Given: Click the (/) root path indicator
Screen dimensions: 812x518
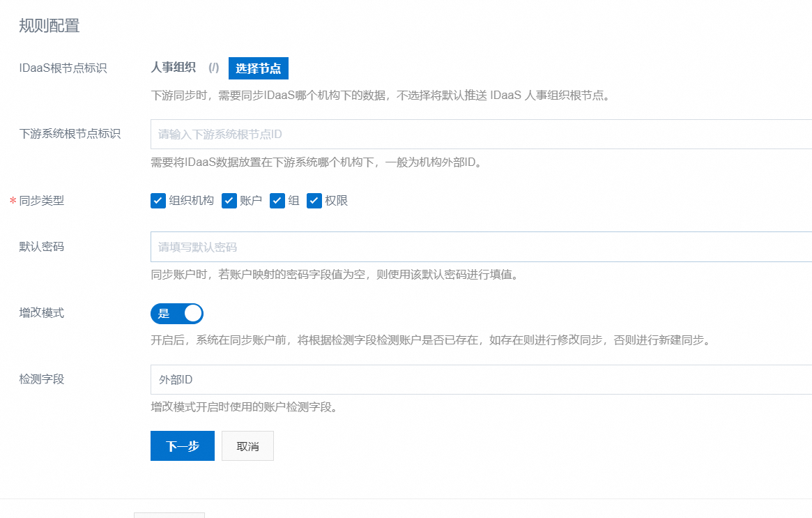Looking at the screenshot, I should [x=213, y=68].
